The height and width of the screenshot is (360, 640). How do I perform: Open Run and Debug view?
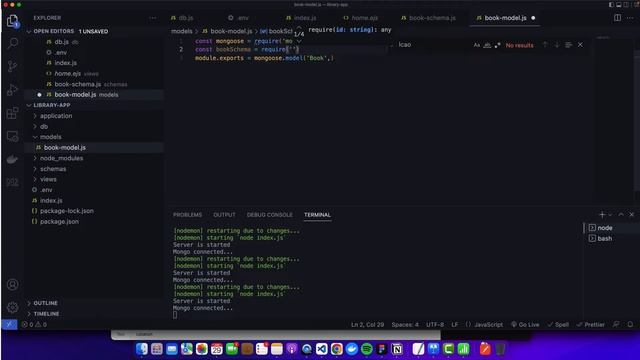tap(13, 89)
